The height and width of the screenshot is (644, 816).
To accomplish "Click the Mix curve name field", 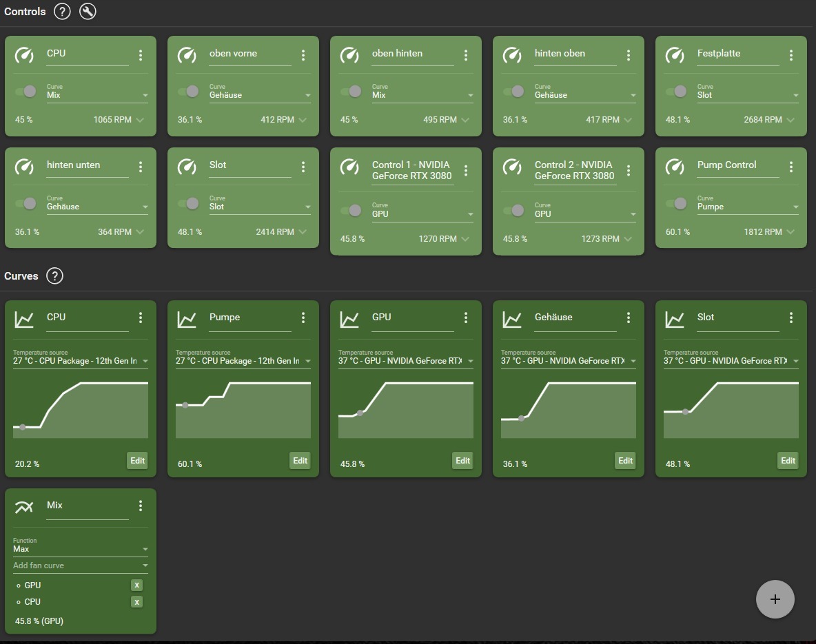I will click(88, 507).
